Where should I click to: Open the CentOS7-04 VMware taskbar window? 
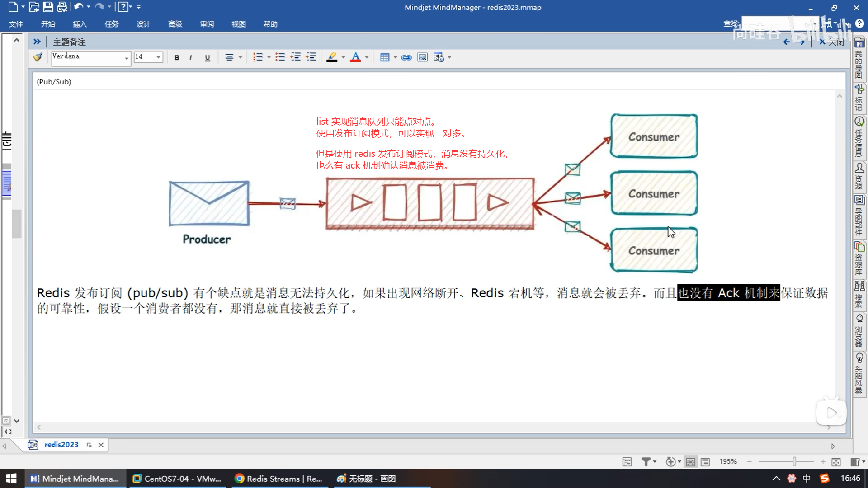[177, 479]
